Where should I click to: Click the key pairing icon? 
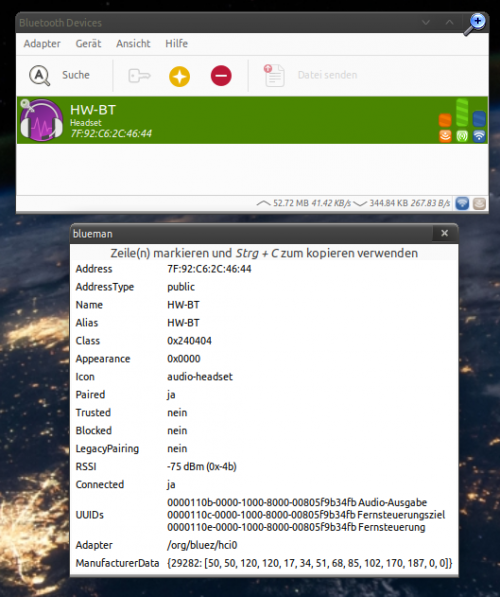(x=139, y=75)
